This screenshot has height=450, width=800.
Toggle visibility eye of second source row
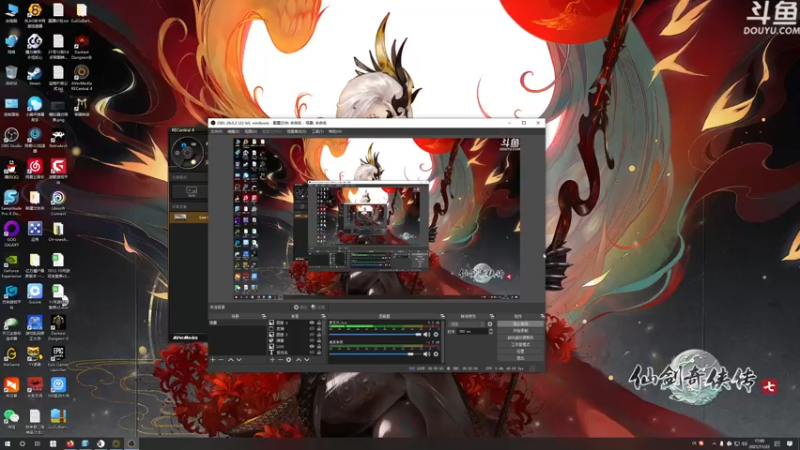click(x=312, y=329)
